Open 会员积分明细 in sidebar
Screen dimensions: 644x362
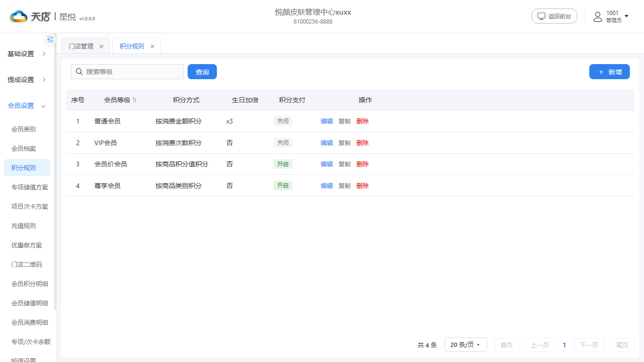pyautogui.click(x=30, y=284)
